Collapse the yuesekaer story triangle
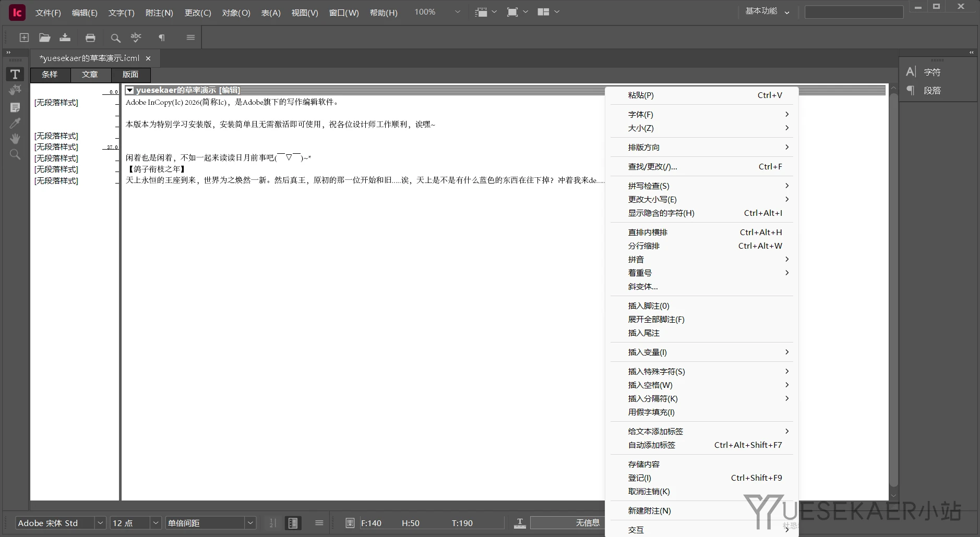This screenshot has width=980, height=537. (x=130, y=90)
